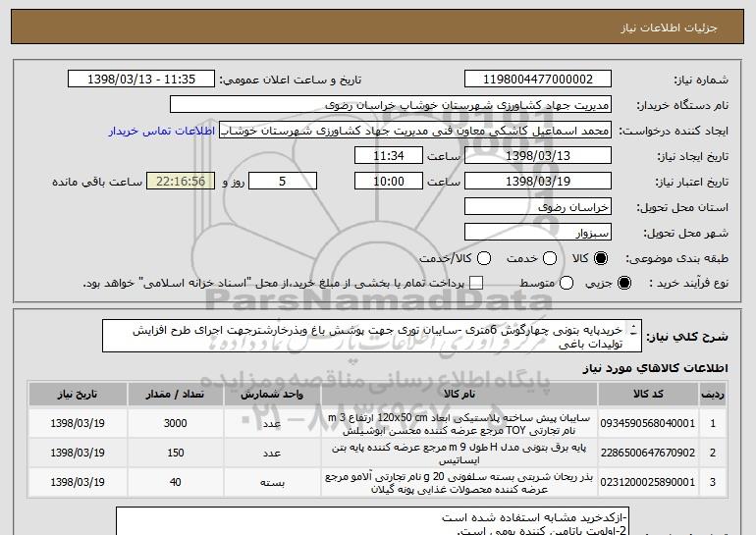Tick the Islamic treasury bonds payment checkbox
The width and height of the screenshot is (756, 535).
476,284
